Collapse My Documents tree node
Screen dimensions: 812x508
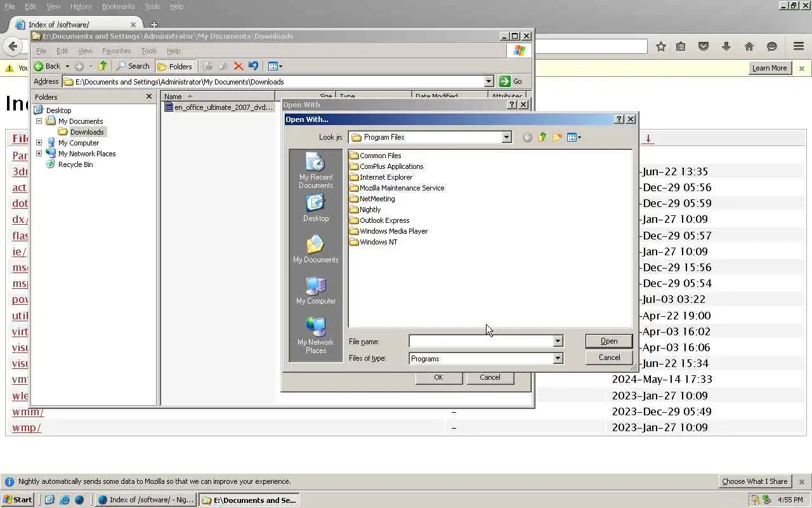[x=39, y=121]
